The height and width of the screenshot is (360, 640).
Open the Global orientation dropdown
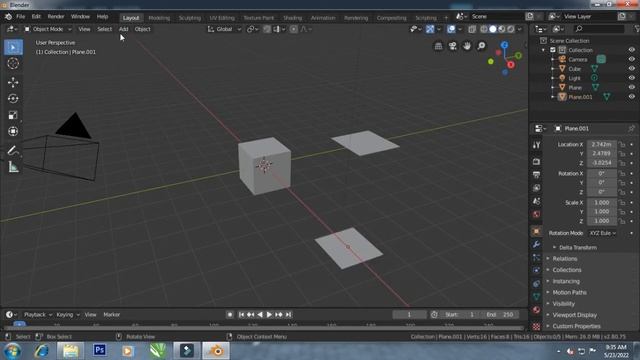click(x=224, y=29)
